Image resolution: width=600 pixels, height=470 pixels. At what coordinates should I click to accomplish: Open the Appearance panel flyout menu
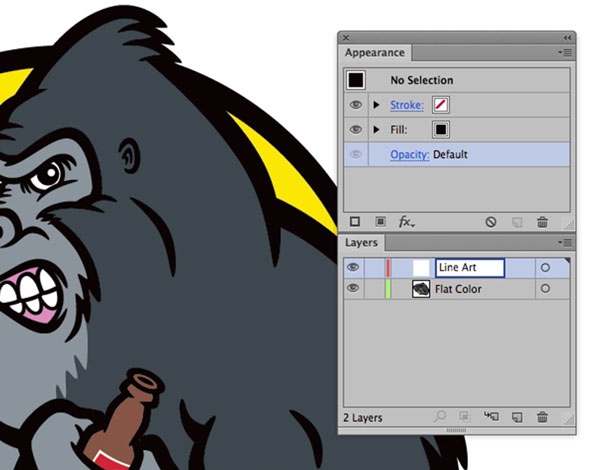pyautogui.click(x=565, y=52)
